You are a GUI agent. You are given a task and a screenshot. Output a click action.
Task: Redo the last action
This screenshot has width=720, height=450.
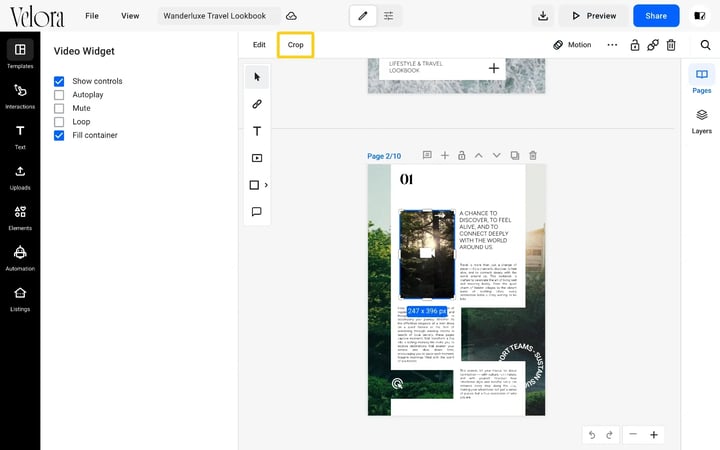[610, 435]
